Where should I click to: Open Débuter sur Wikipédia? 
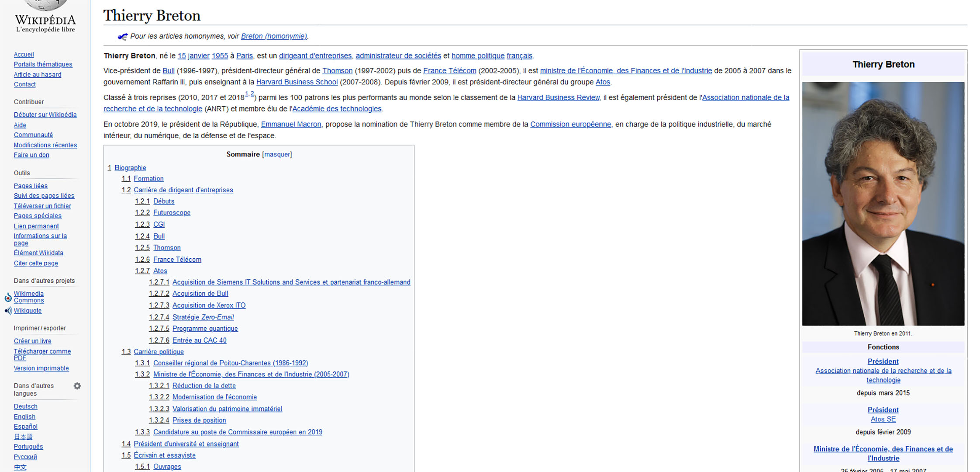[45, 115]
